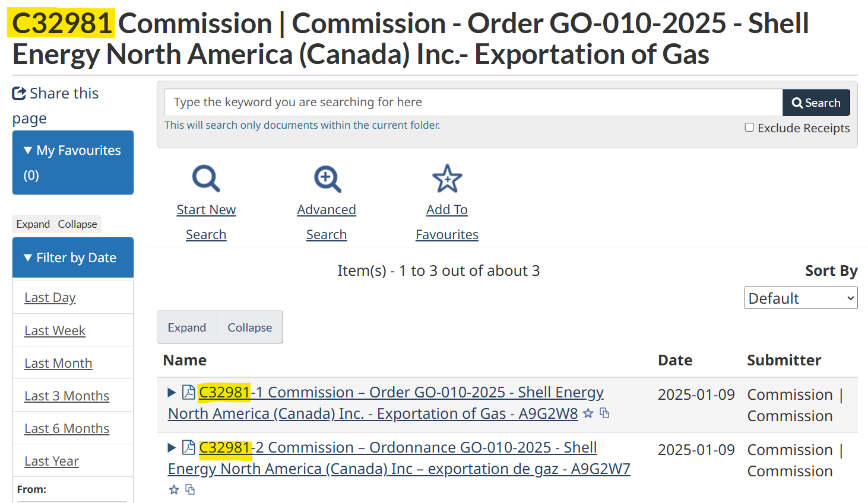Image resolution: width=868 pixels, height=503 pixels.
Task: Click 'Item(s) - 1 to 3 out of about 3' text
Action: (439, 270)
